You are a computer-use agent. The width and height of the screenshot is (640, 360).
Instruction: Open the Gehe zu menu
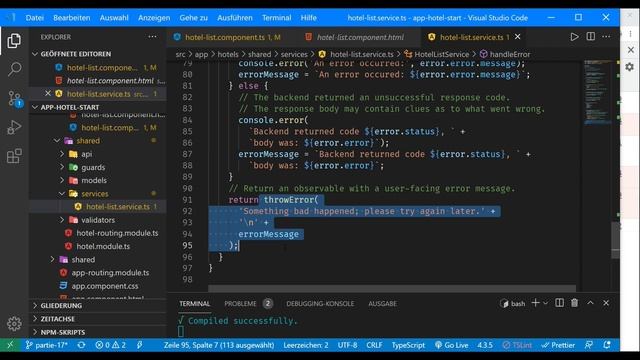click(x=193, y=18)
